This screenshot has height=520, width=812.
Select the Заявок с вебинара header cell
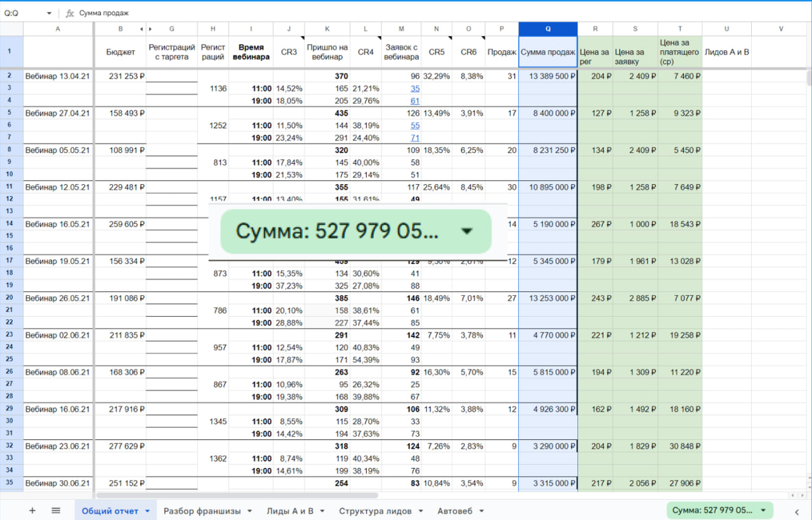(x=401, y=52)
